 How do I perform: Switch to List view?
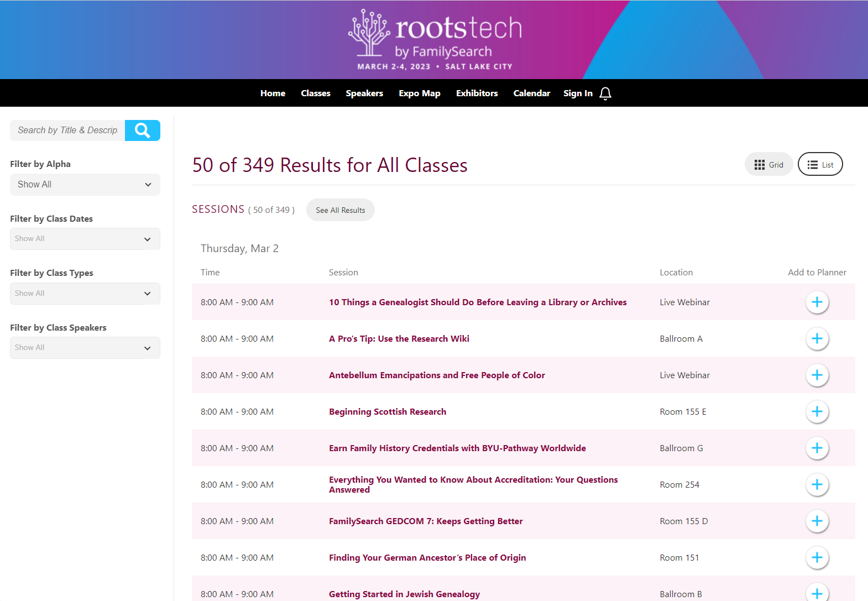point(820,164)
